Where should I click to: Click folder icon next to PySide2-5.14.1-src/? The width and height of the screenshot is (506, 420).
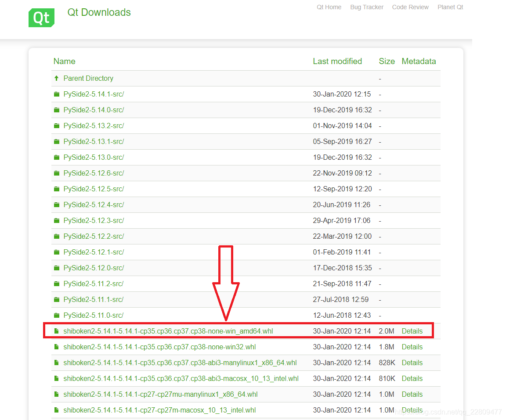tap(57, 94)
